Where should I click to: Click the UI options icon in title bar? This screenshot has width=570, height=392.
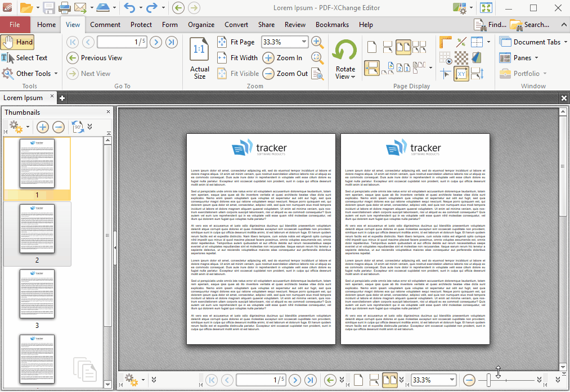coord(460,8)
